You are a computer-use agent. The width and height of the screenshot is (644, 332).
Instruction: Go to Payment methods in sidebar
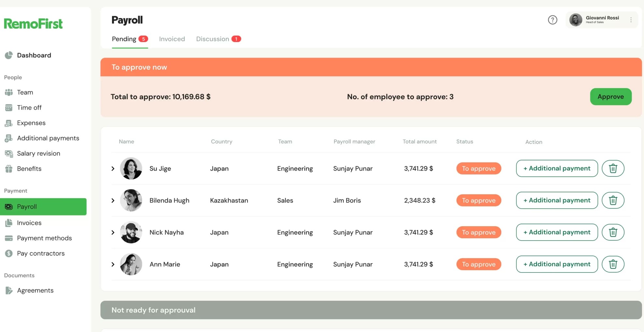pyautogui.click(x=44, y=238)
